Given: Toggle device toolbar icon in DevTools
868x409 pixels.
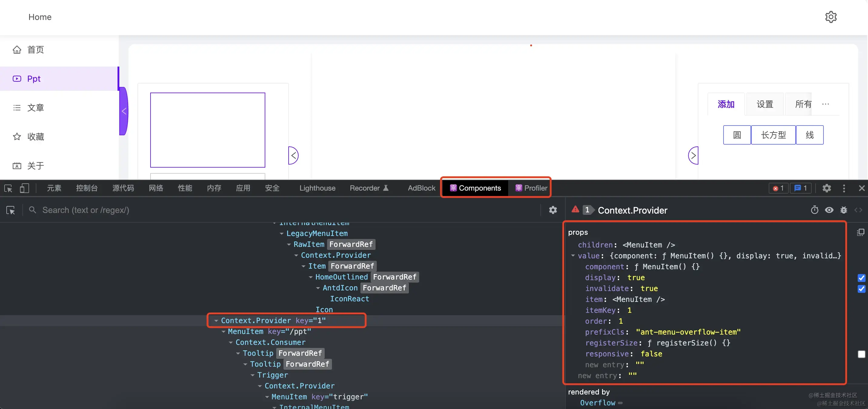Looking at the screenshot, I should tap(24, 188).
